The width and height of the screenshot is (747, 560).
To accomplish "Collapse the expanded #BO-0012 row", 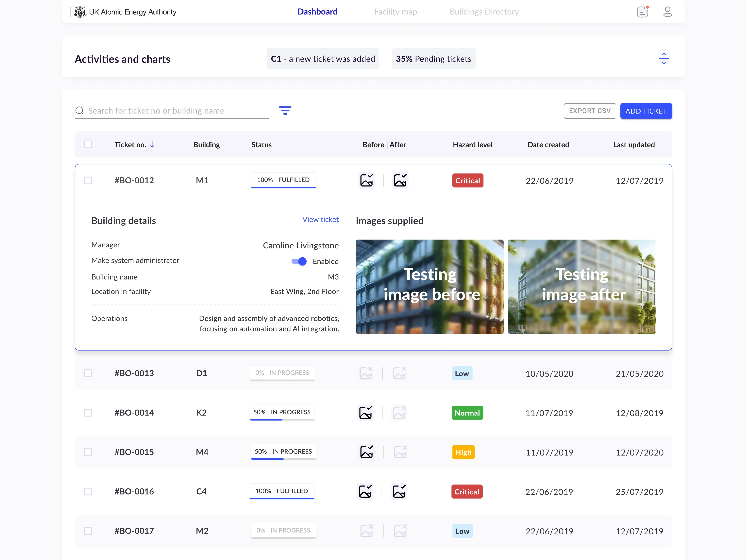I will click(x=134, y=180).
